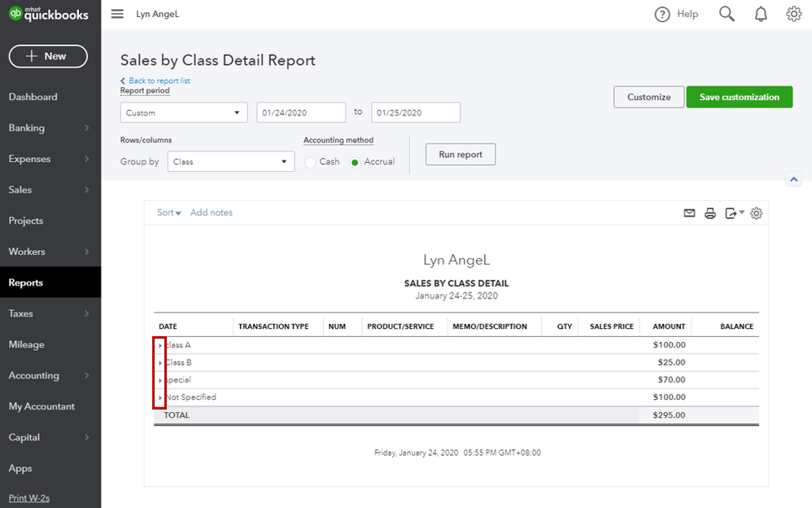812x508 pixels.
Task: Click the Accounting method label
Action: (x=338, y=141)
